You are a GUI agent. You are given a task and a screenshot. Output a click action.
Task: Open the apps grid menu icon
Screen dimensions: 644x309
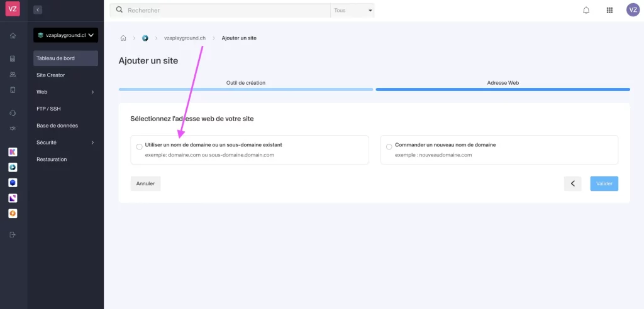pos(609,10)
